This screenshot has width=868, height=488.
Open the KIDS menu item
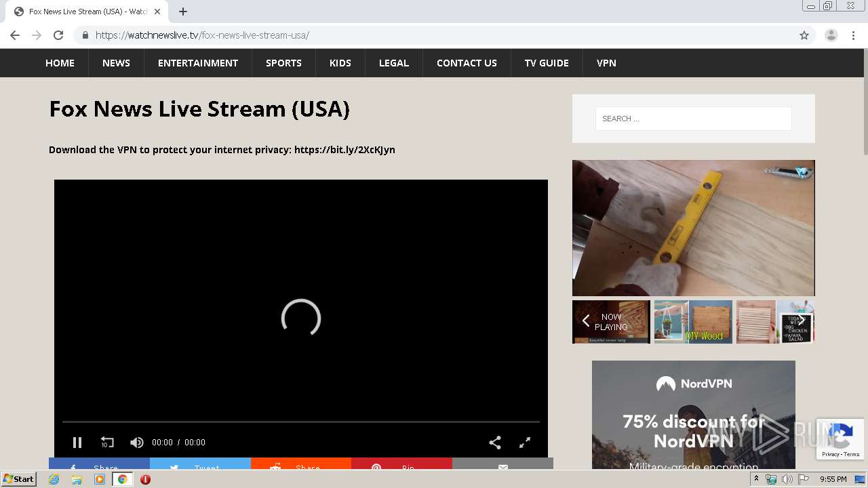[x=340, y=63]
